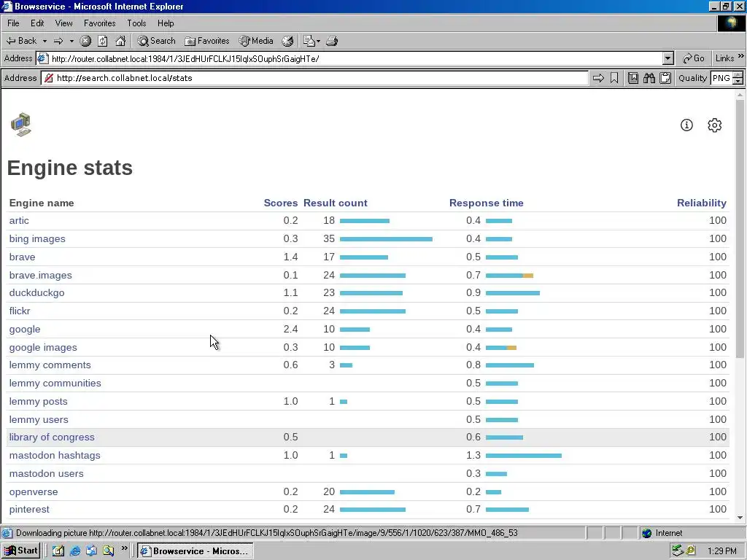The height and width of the screenshot is (560, 747).
Task: Click the page vertical scrollbar down arrow
Action: (740, 518)
